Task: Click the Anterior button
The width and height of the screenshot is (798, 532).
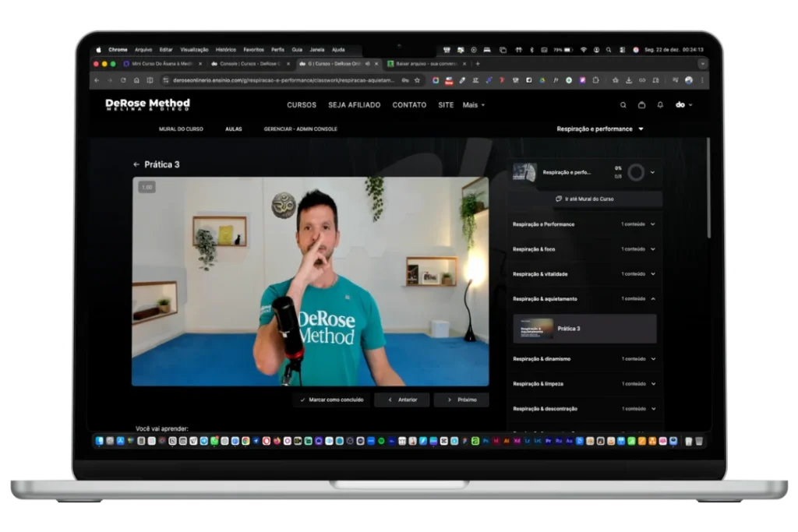Action: coord(401,400)
